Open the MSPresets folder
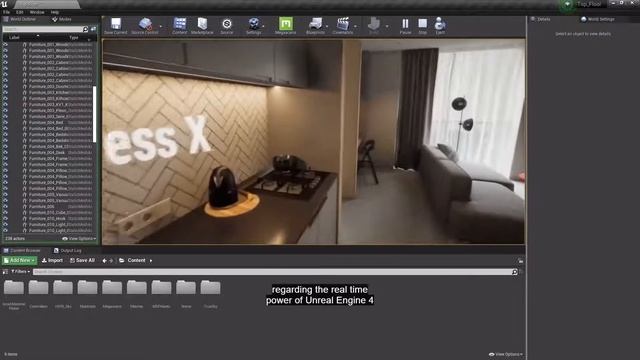640x360 pixels. point(161,287)
